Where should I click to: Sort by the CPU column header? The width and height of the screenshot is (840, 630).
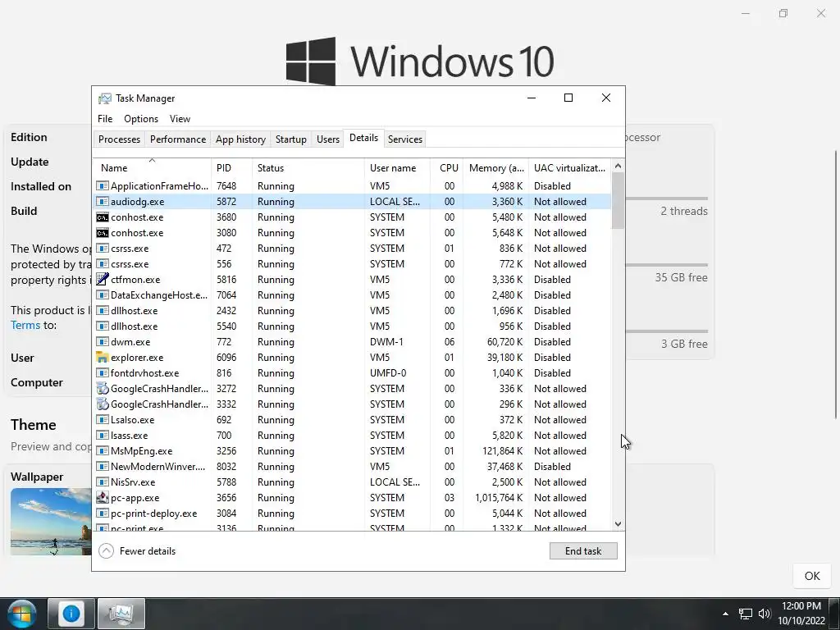[x=446, y=167]
